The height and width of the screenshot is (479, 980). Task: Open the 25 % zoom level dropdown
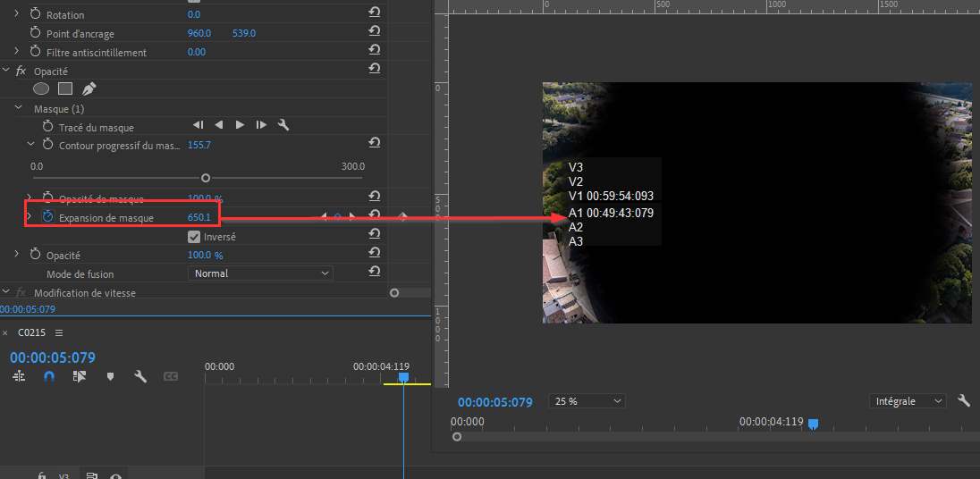tap(587, 401)
